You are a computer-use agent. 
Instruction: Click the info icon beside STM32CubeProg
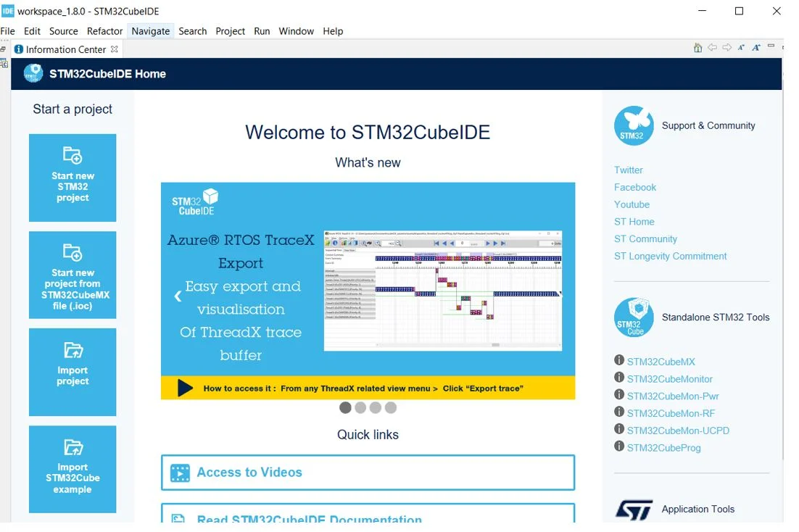coord(619,446)
